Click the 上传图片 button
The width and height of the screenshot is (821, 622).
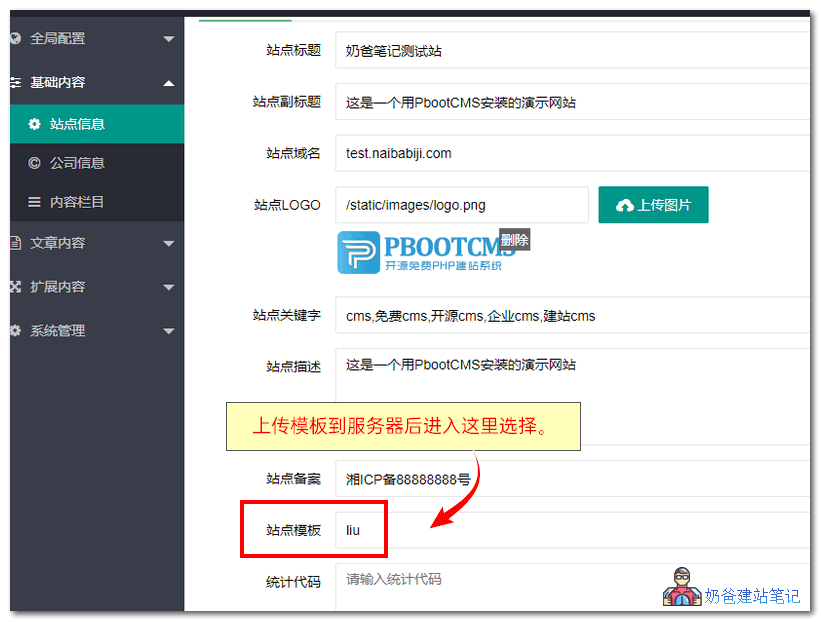(653, 204)
